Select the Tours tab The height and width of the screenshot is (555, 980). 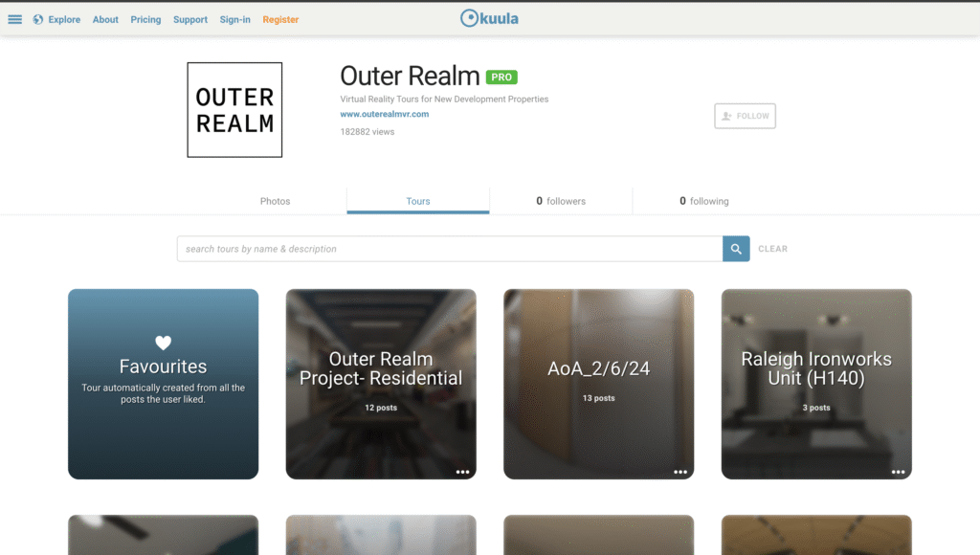(x=418, y=201)
